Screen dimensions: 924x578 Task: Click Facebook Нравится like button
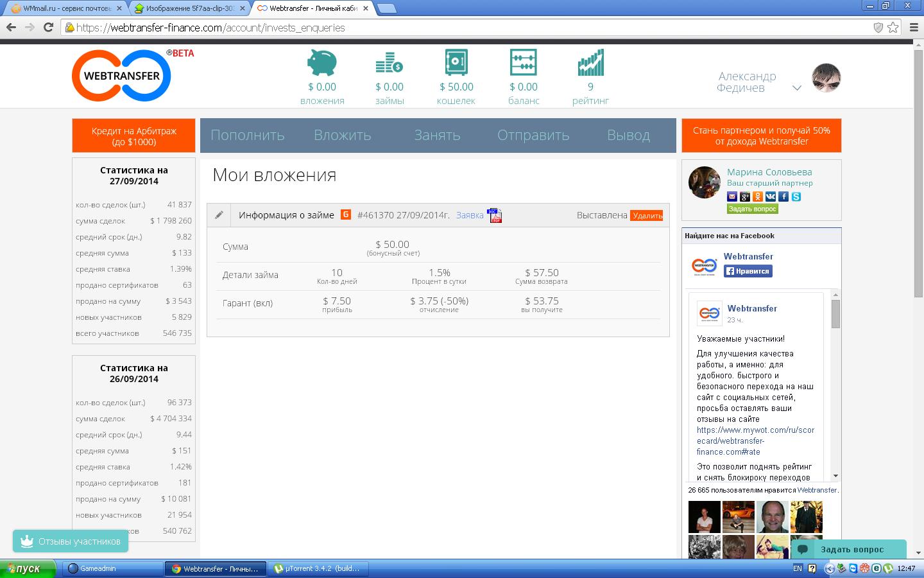[748, 271]
